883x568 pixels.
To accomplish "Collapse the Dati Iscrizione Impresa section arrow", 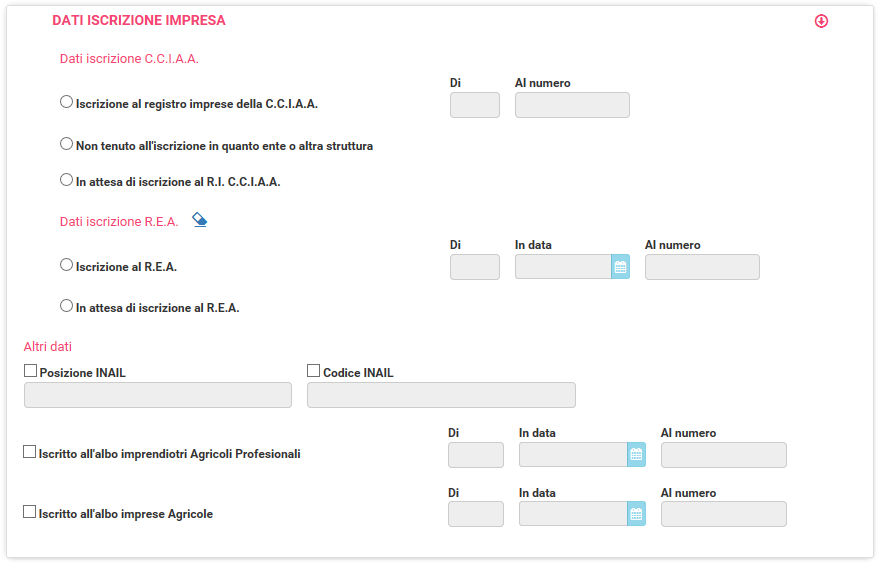I will click(821, 21).
